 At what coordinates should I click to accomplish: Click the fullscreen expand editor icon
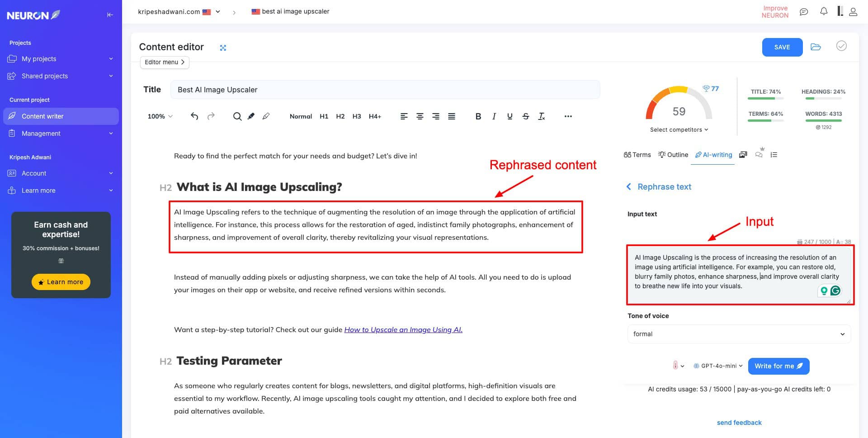click(223, 48)
